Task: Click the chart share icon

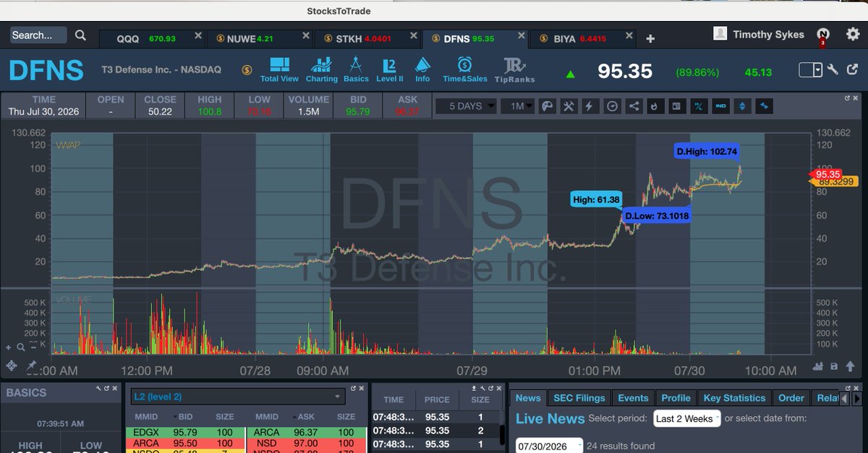Action: (x=634, y=106)
